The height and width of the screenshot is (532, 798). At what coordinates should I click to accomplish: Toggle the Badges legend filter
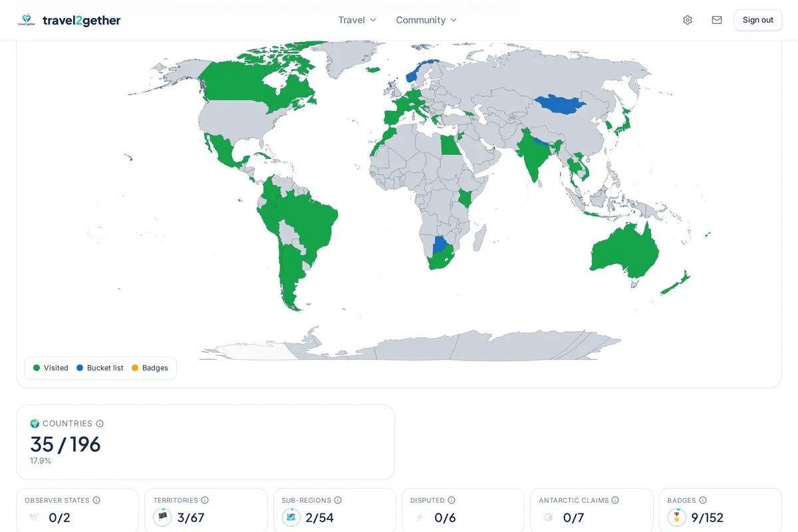coord(150,368)
